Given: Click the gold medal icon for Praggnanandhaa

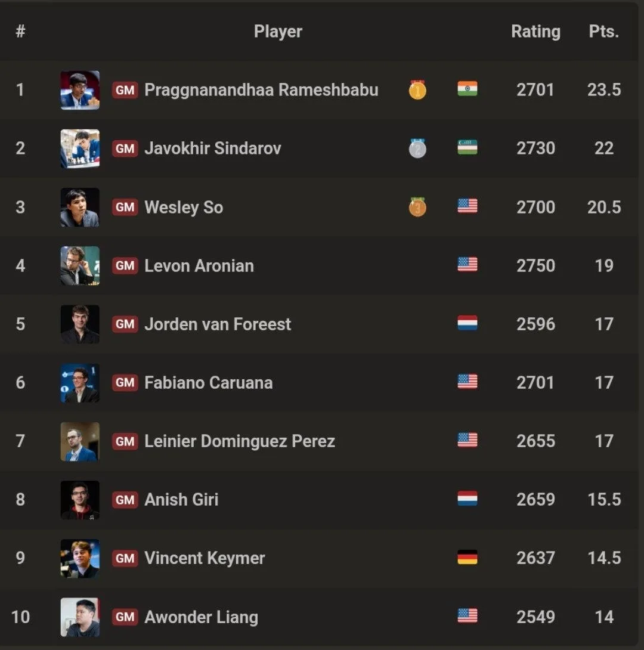Looking at the screenshot, I should point(417,89).
